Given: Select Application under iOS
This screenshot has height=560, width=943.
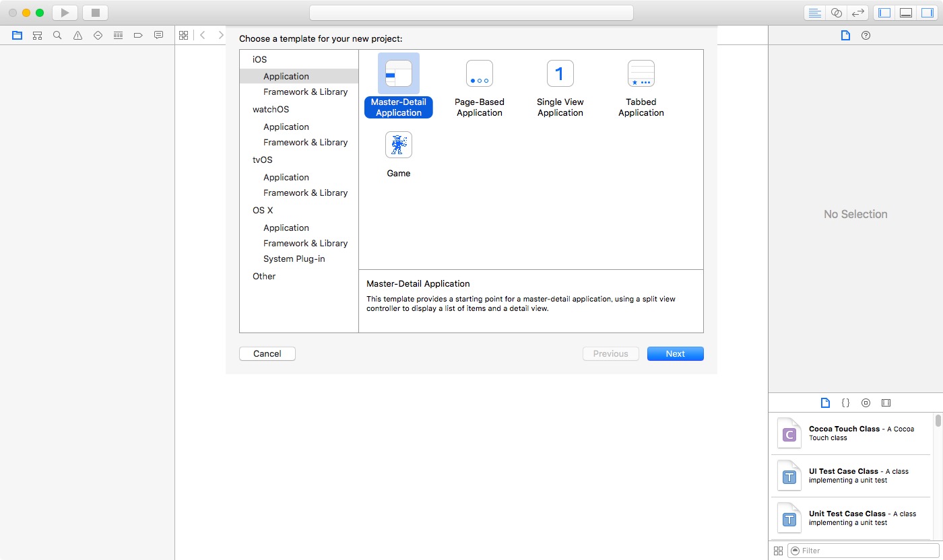Looking at the screenshot, I should [x=299, y=76].
